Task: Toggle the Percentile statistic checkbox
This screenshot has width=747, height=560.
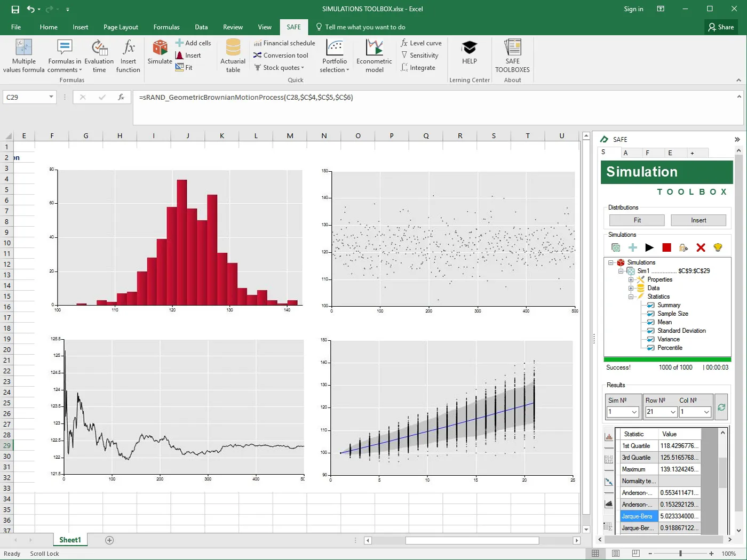Action: click(x=650, y=348)
